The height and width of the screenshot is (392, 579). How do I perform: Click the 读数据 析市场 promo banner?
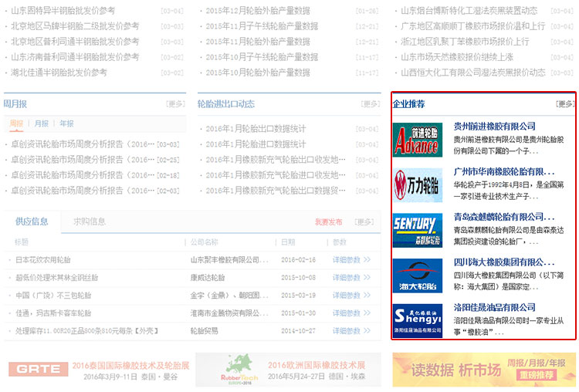point(482,370)
